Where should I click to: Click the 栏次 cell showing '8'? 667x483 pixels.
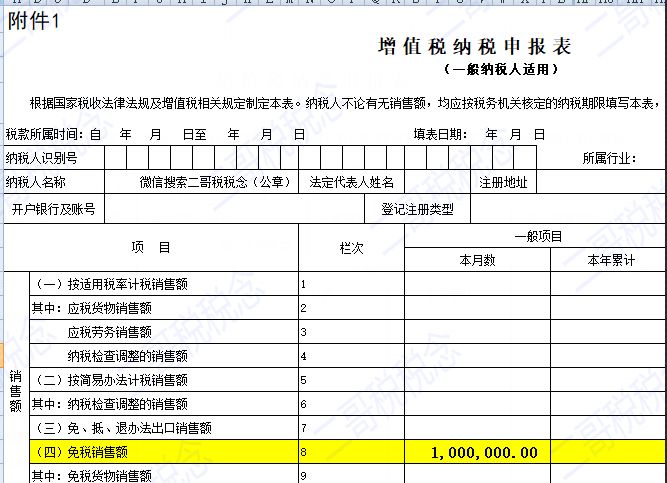pos(351,452)
